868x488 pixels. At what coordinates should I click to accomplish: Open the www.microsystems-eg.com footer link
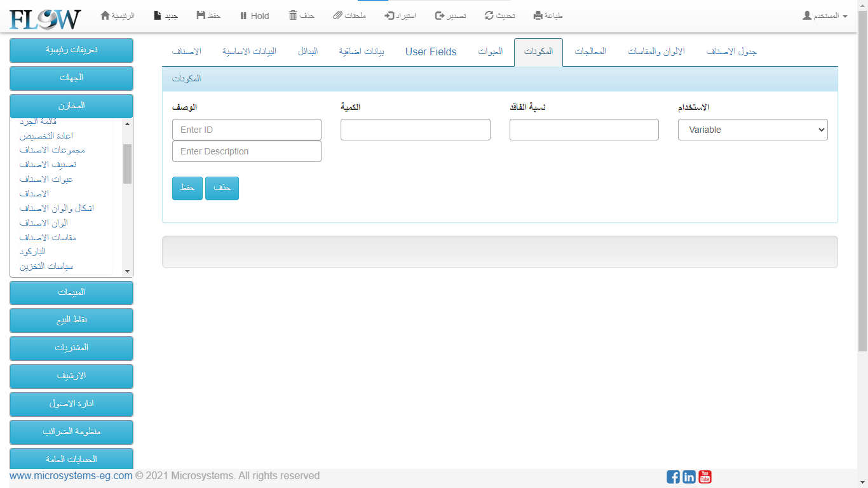tap(71, 476)
